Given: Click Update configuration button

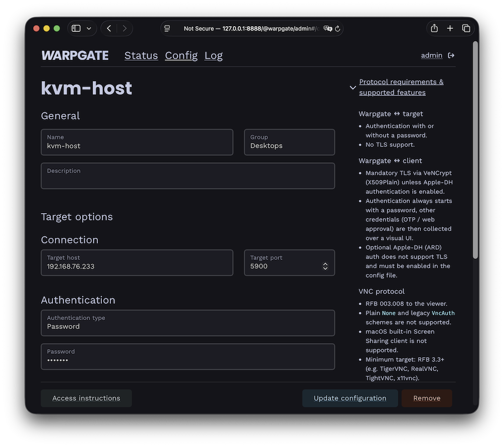Looking at the screenshot, I should coord(350,398).
